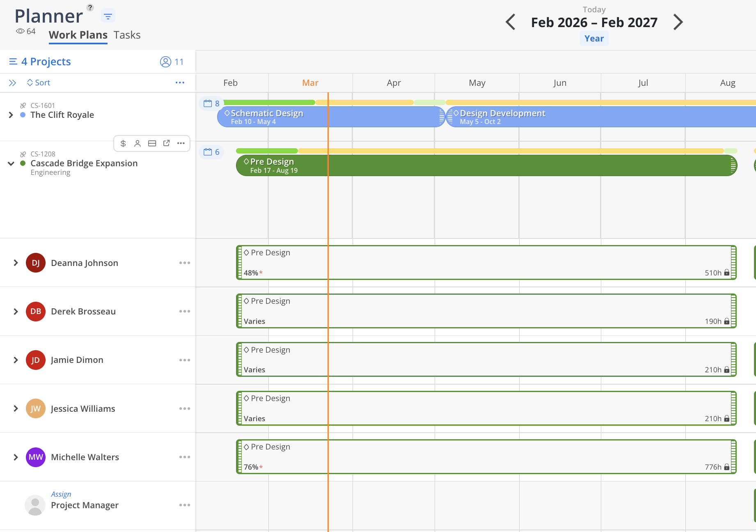Click Deanna Johnson's name
756x532 pixels.
(85, 263)
